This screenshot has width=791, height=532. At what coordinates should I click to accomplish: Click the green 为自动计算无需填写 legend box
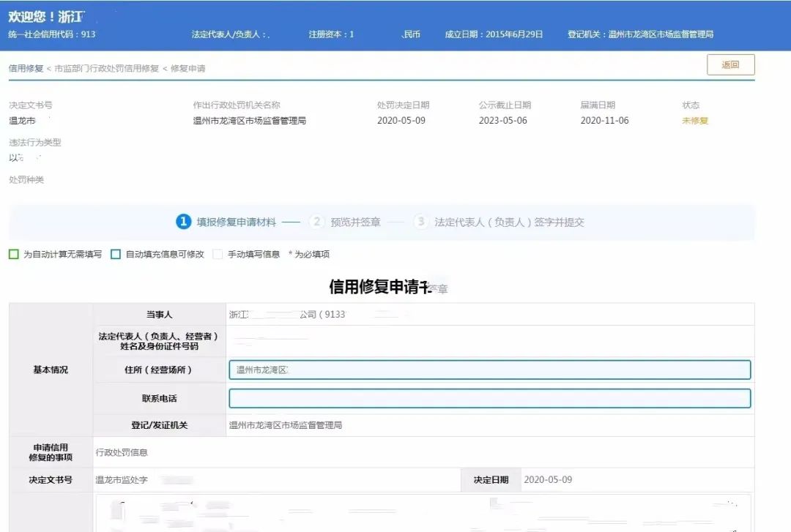[x=14, y=255]
